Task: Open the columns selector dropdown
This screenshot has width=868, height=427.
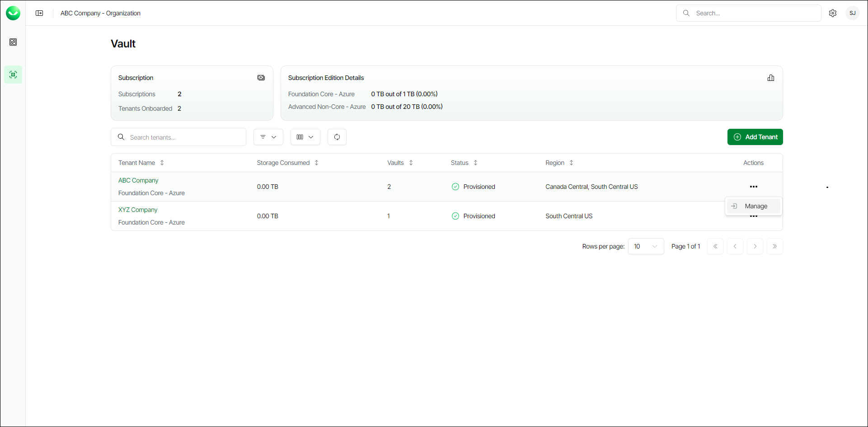Action: tap(305, 137)
